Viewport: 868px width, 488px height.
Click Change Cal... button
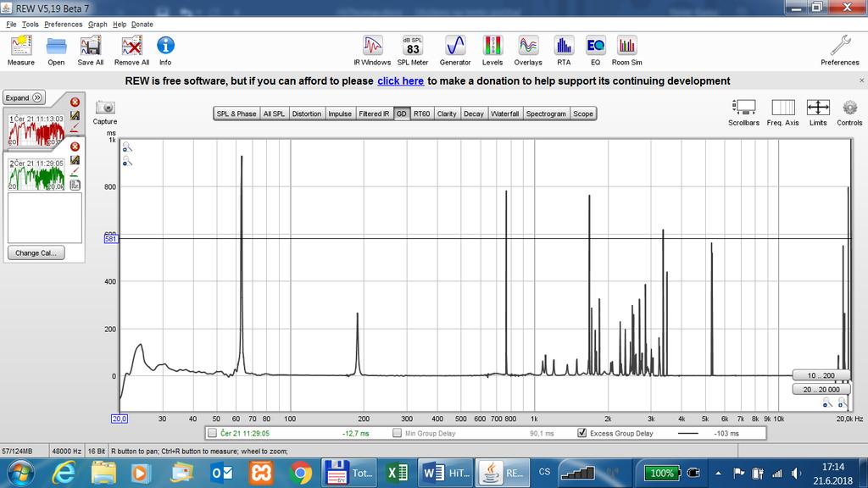coord(36,252)
